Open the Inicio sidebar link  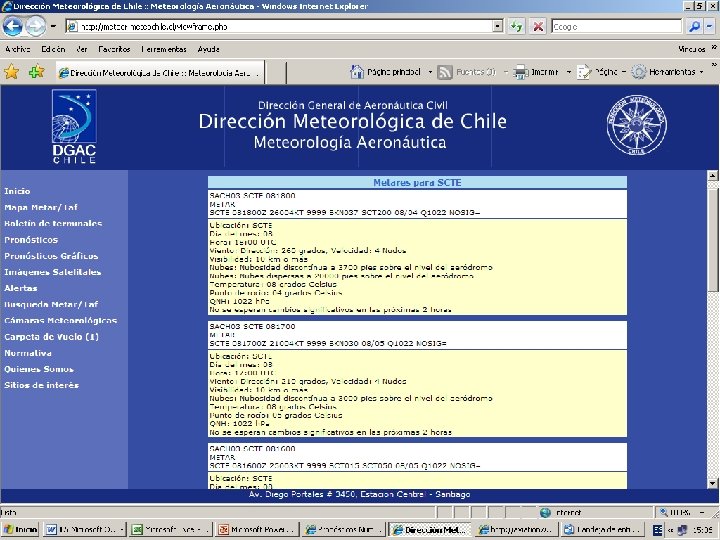point(17,191)
